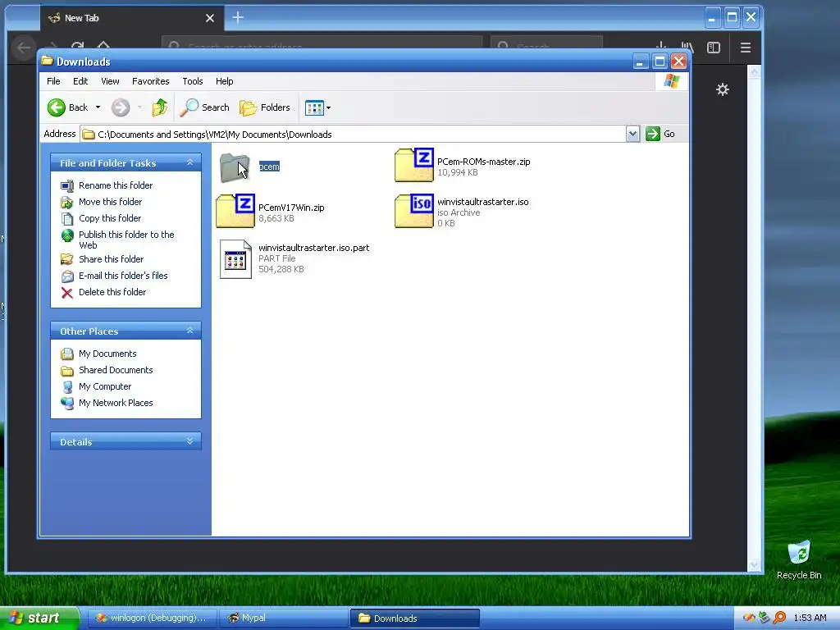Open My Network Places link
Screen dimensions: 840x630
116,403
